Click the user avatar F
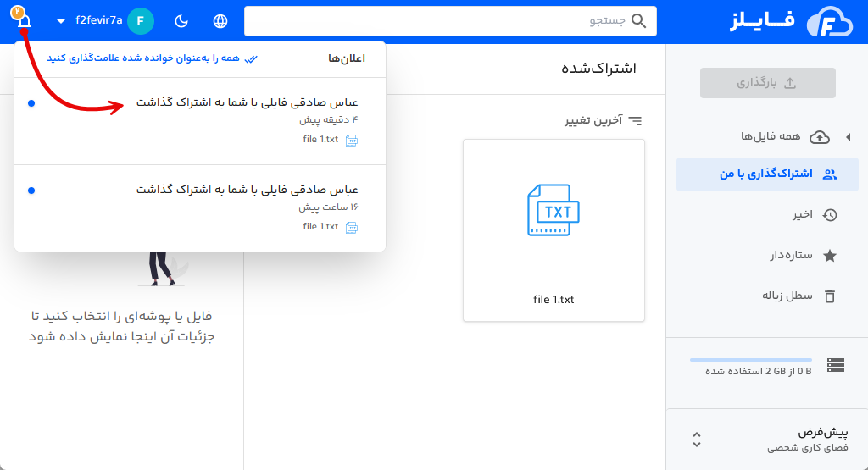This screenshot has height=470, width=868. coord(141,21)
